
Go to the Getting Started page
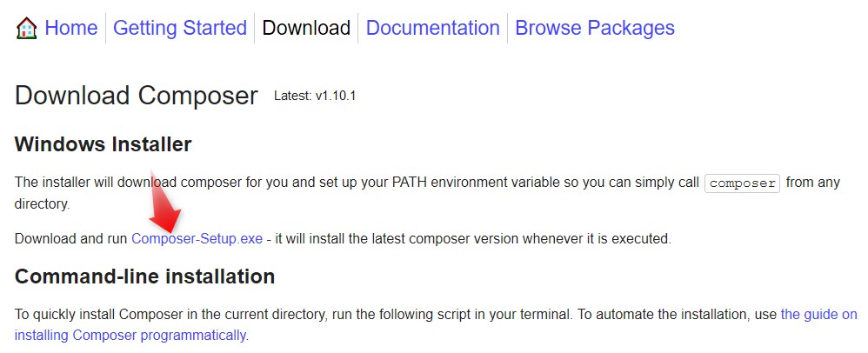(180, 28)
